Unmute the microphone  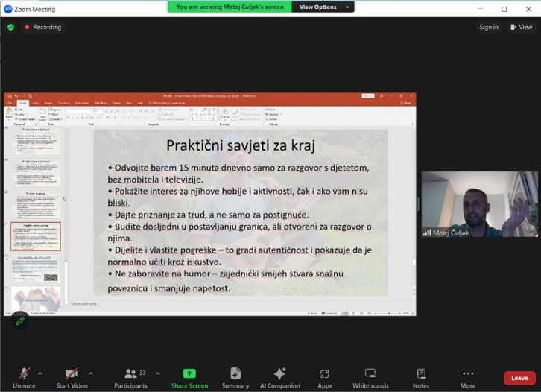pyautogui.click(x=24, y=374)
